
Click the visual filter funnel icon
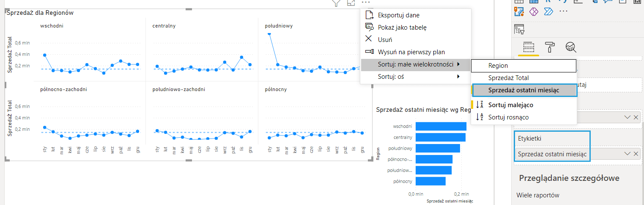click(336, 3)
